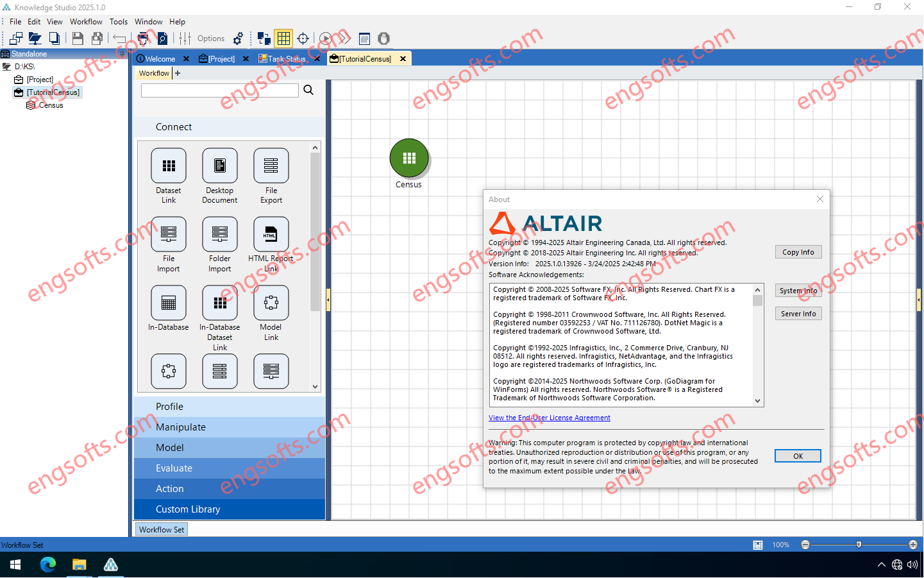Expand the Profile palette section
Viewport: 924px width, 578px height.
pos(230,407)
